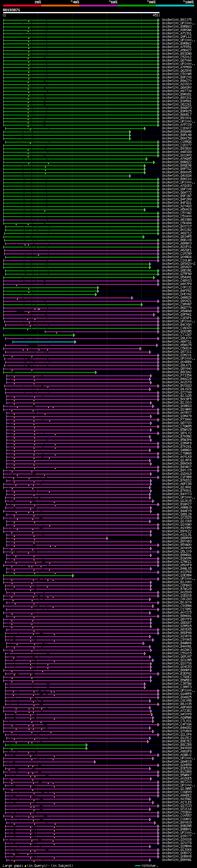
Task: Select hit label UniRef100_A8I9B8
Action: 177,220
